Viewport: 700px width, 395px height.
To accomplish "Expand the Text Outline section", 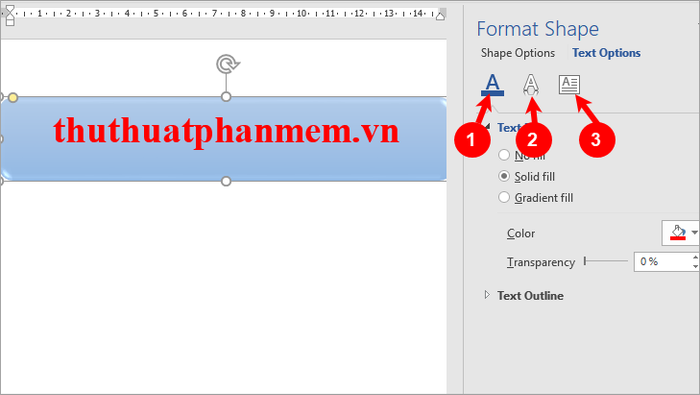I will [x=487, y=295].
